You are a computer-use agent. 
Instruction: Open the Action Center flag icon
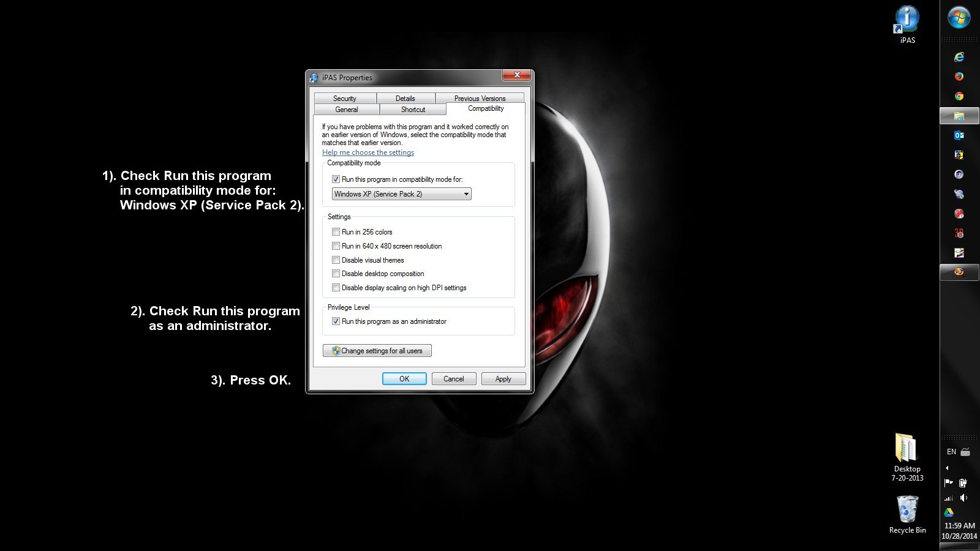tap(949, 482)
